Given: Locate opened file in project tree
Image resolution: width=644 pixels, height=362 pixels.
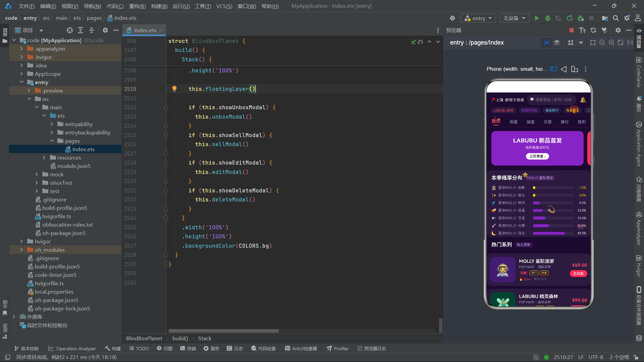Looking at the screenshot, I should (70, 30).
